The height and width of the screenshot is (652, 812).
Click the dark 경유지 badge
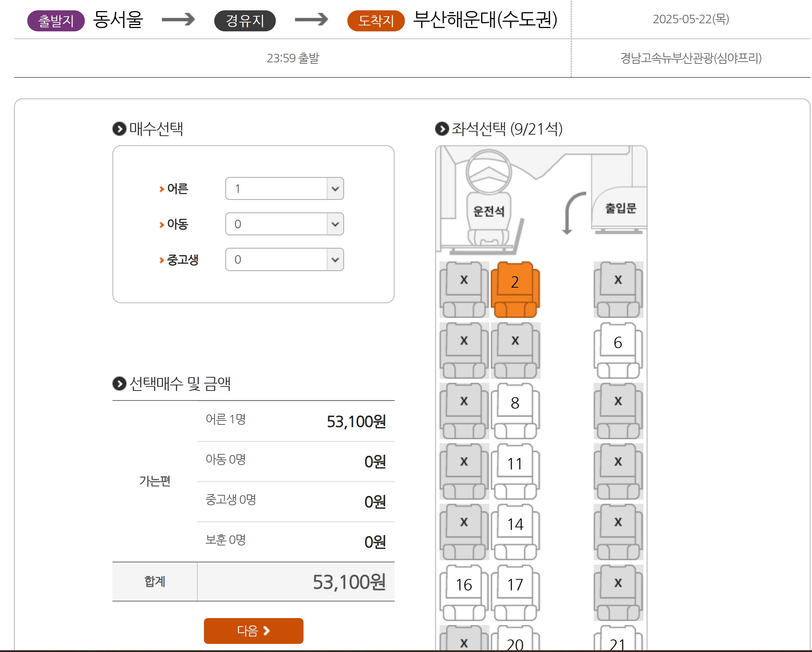(245, 21)
